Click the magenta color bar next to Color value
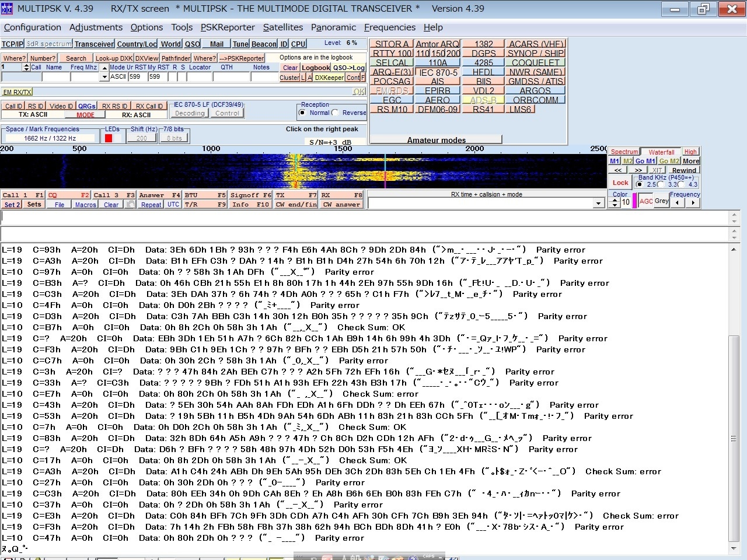Image resolution: width=747 pixels, height=560 pixels. 634,201
